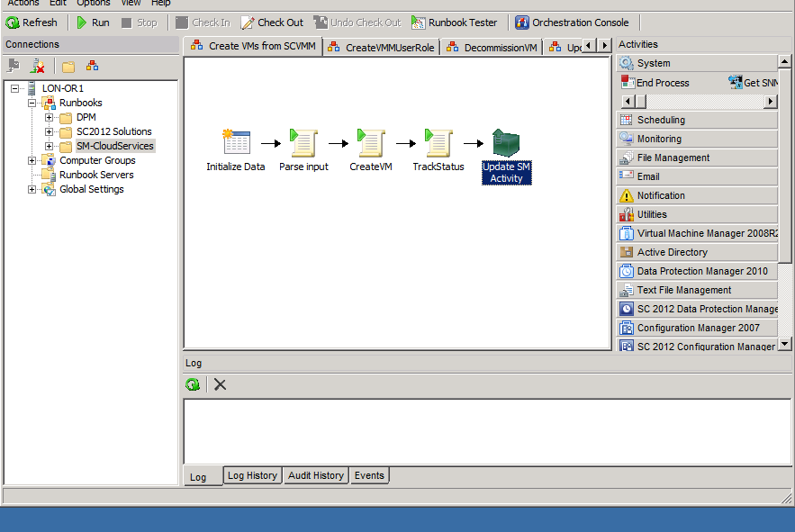Open the Log History tab
Viewport: 795px width, 532px height.
(x=252, y=475)
